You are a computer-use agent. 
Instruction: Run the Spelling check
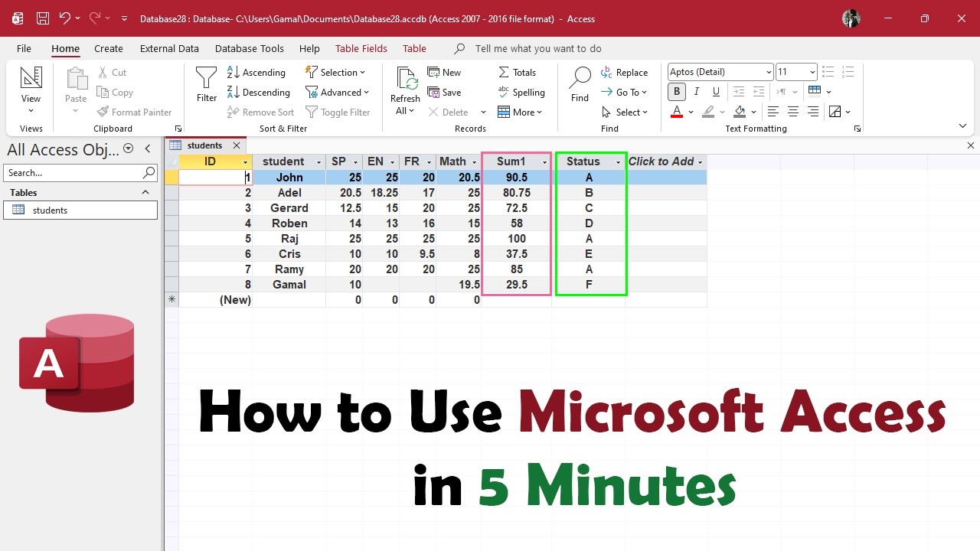(521, 92)
